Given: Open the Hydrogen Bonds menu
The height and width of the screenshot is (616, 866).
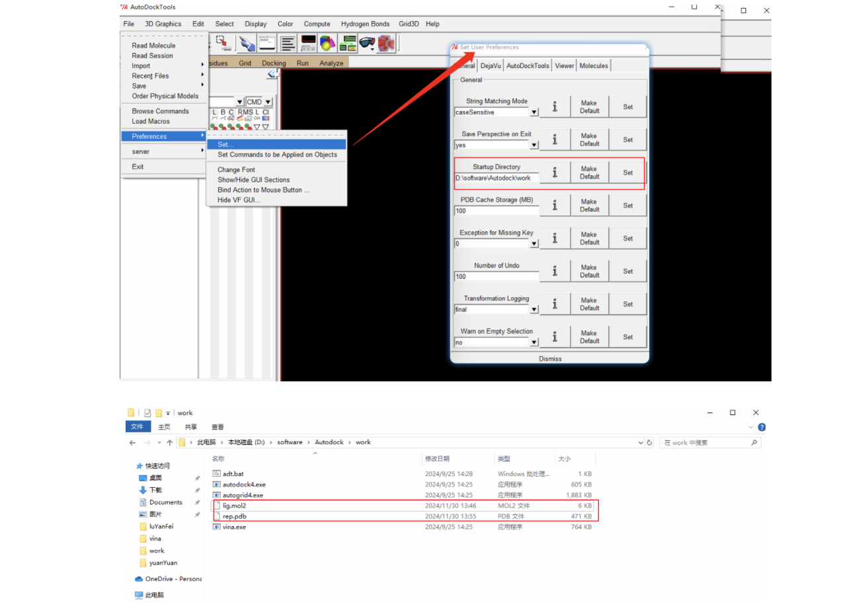Looking at the screenshot, I should click(365, 24).
